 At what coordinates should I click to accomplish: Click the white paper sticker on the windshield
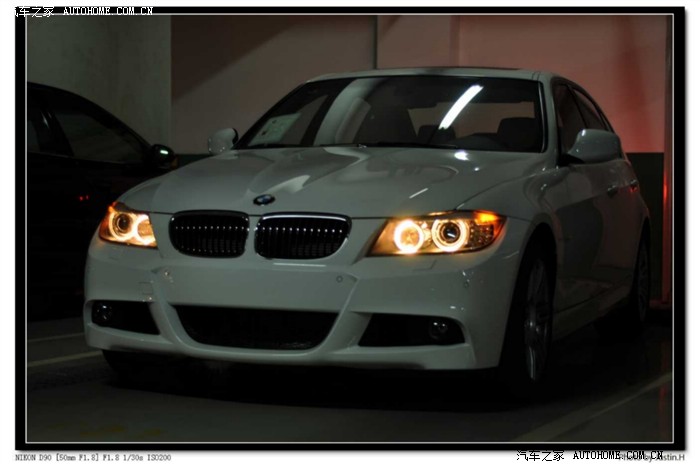tap(277, 127)
